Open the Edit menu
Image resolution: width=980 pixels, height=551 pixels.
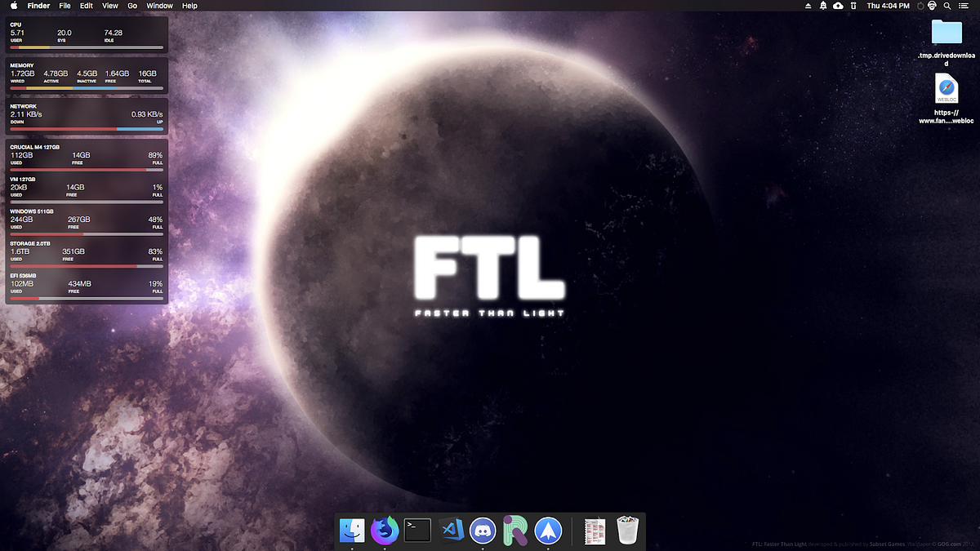click(86, 6)
